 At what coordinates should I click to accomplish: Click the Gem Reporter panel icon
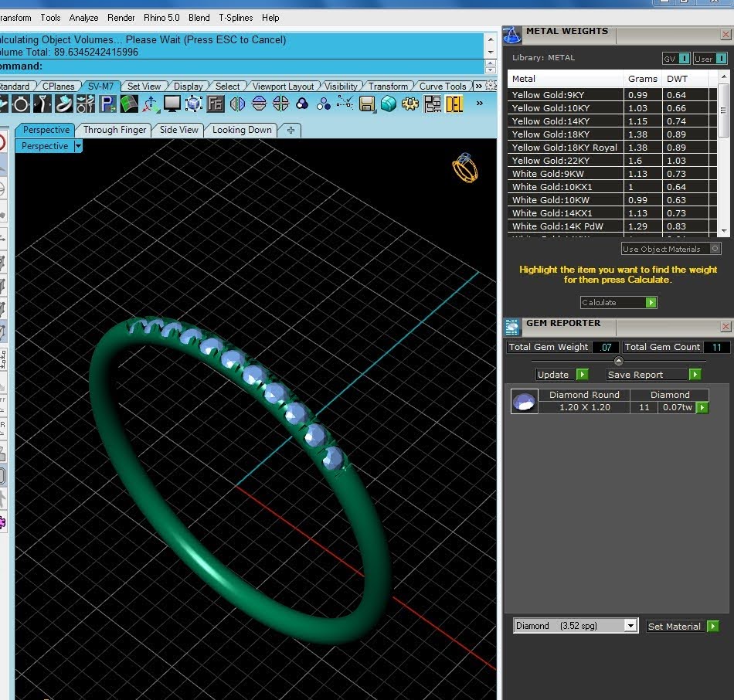point(512,327)
